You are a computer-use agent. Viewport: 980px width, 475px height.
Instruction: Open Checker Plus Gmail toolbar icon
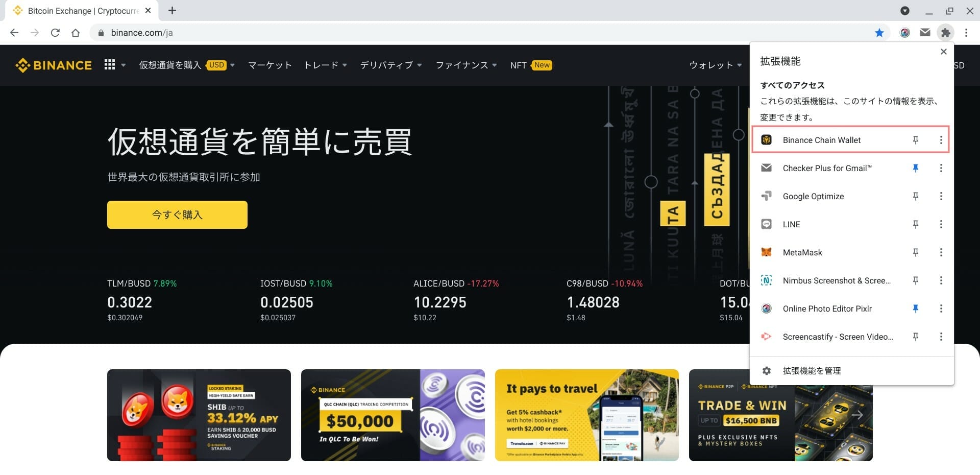pyautogui.click(x=925, y=33)
